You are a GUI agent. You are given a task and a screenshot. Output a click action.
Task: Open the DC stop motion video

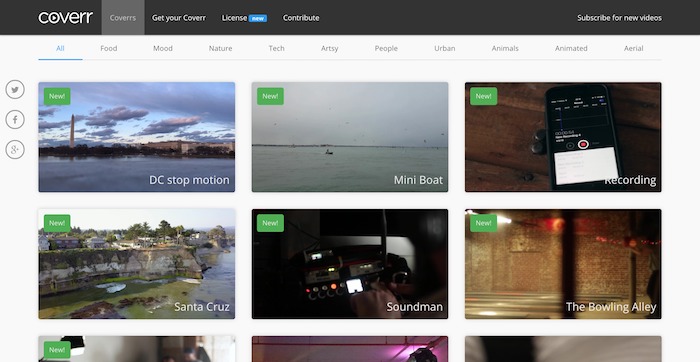[x=137, y=137]
